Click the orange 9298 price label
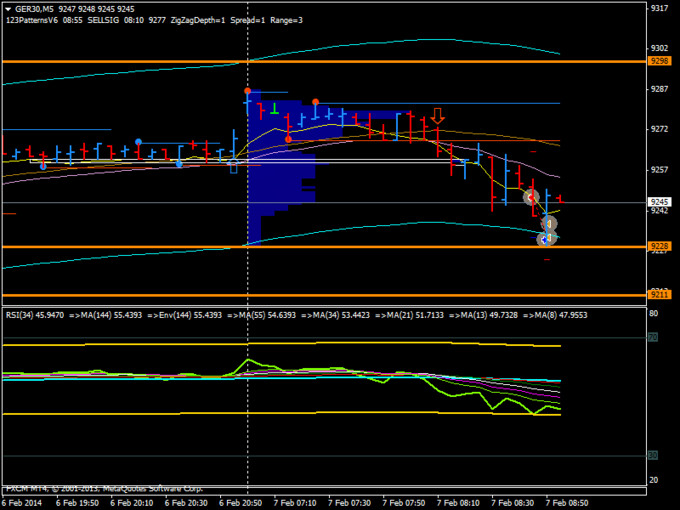Screen dimensions: 680x510 (x=659, y=61)
